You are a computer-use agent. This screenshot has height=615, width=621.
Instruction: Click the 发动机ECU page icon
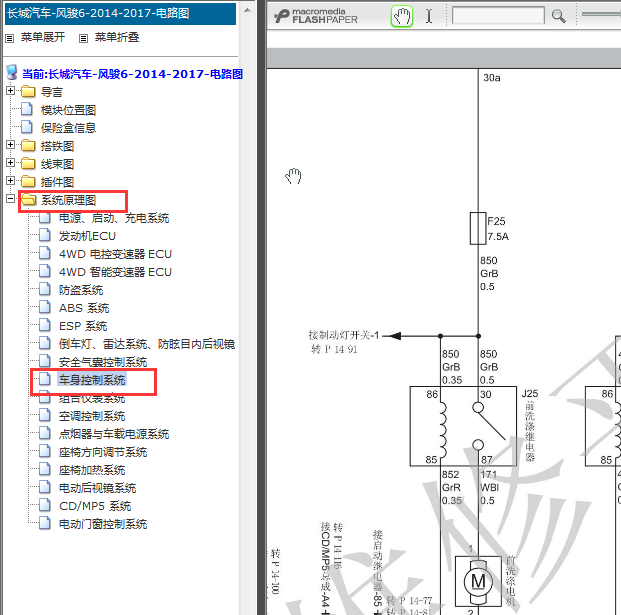tap(44, 235)
